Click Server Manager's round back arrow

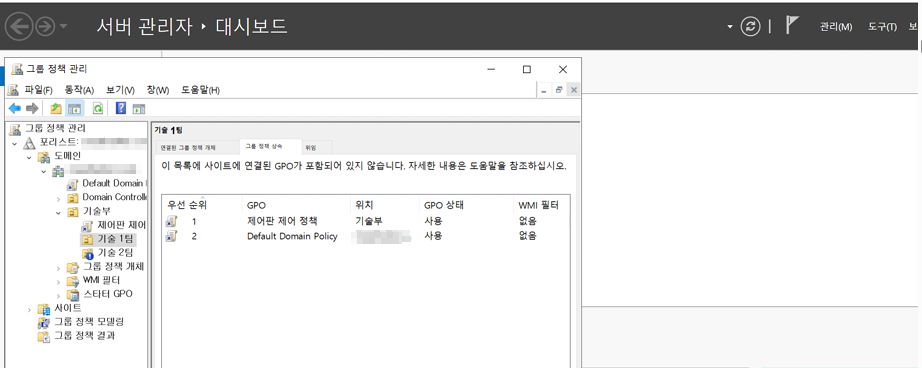tap(19, 27)
